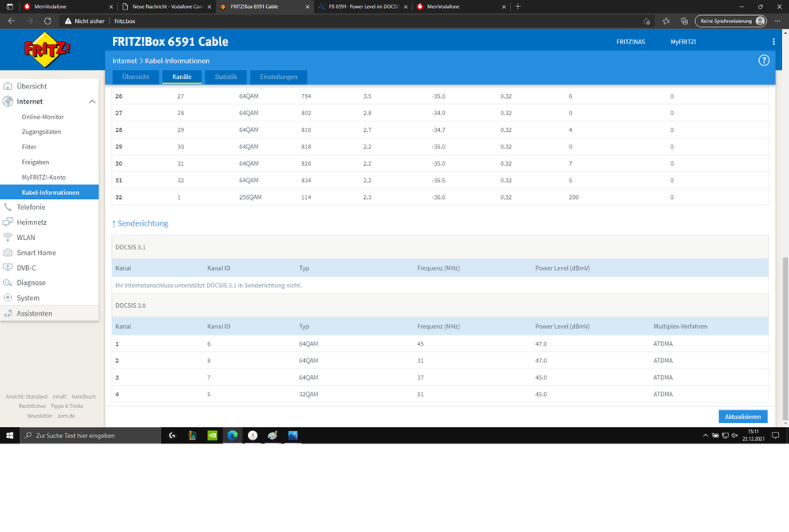Select Kabel-Informationen in sidebar
Screen dimensions: 789x532
click(49, 192)
